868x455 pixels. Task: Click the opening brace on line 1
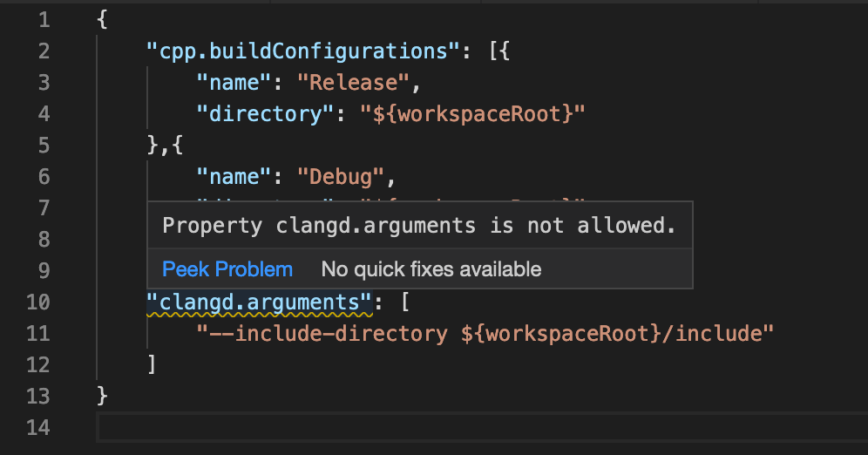(102, 20)
